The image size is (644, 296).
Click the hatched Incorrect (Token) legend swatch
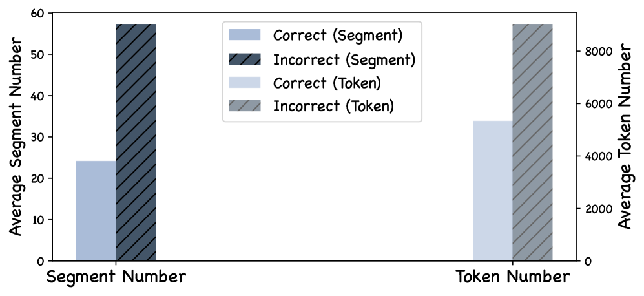tap(245, 106)
